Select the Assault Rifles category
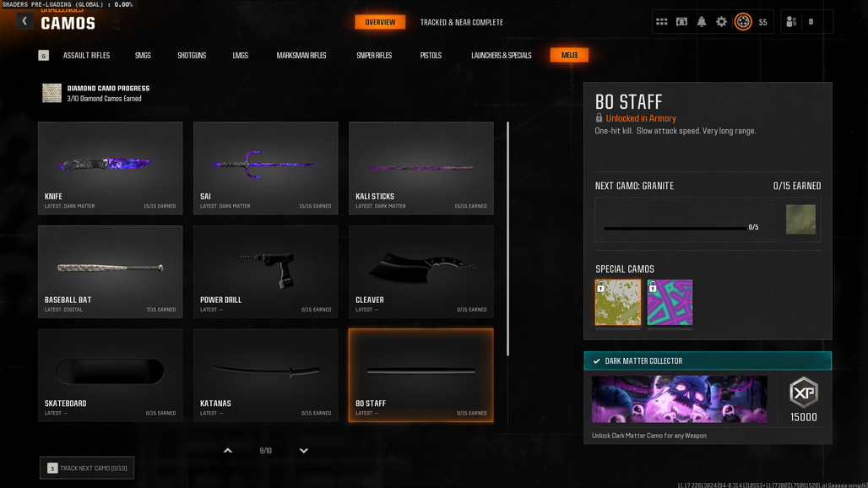The height and width of the screenshot is (488, 868). (x=86, y=56)
